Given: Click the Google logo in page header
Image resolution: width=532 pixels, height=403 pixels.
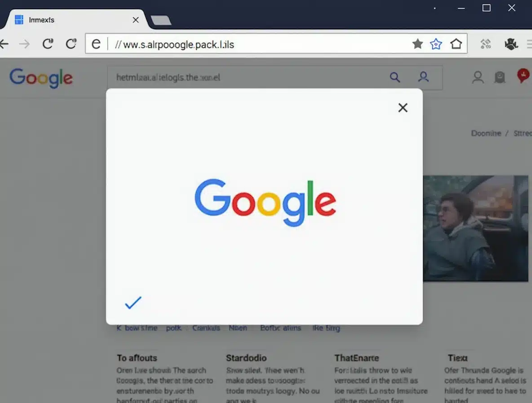Looking at the screenshot, I should [41, 78].
